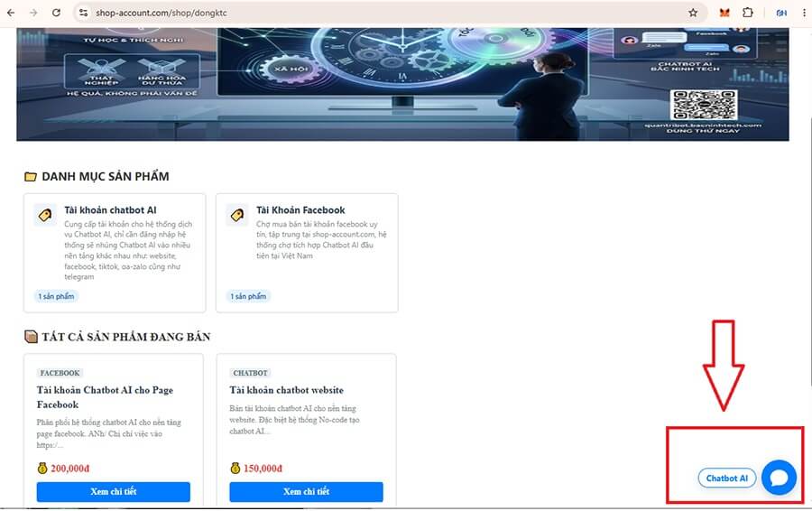Click the TẤT CẢ SẢN PHẨM ĐANG BÁN heading
This screenshot has height=511, width=812.
[125, 337]
